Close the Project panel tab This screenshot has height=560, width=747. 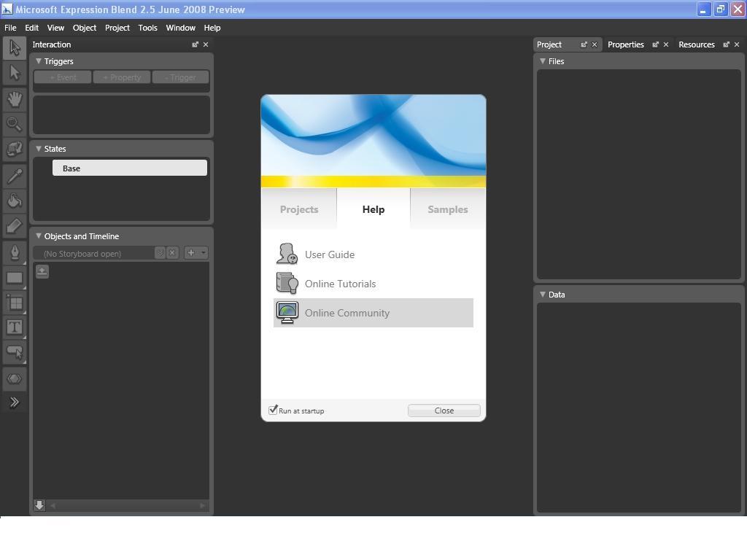[x=595, y=44]
